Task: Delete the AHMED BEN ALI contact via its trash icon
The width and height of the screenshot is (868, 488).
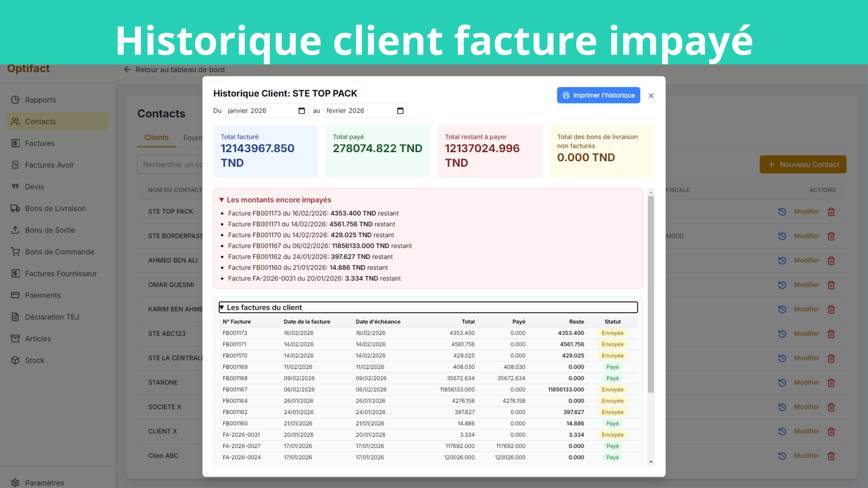Action: click(x=831, y=261)
